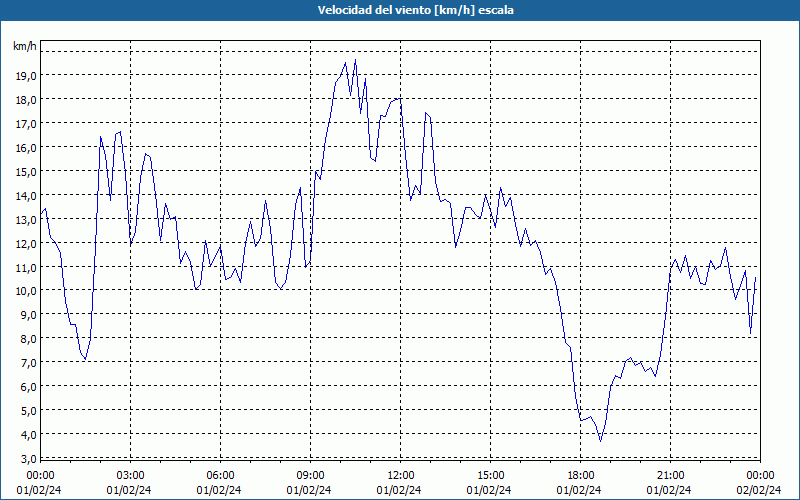800x500 pixels.
Task: Choose the 8,0 y-axis label
Action: point(28,339)
